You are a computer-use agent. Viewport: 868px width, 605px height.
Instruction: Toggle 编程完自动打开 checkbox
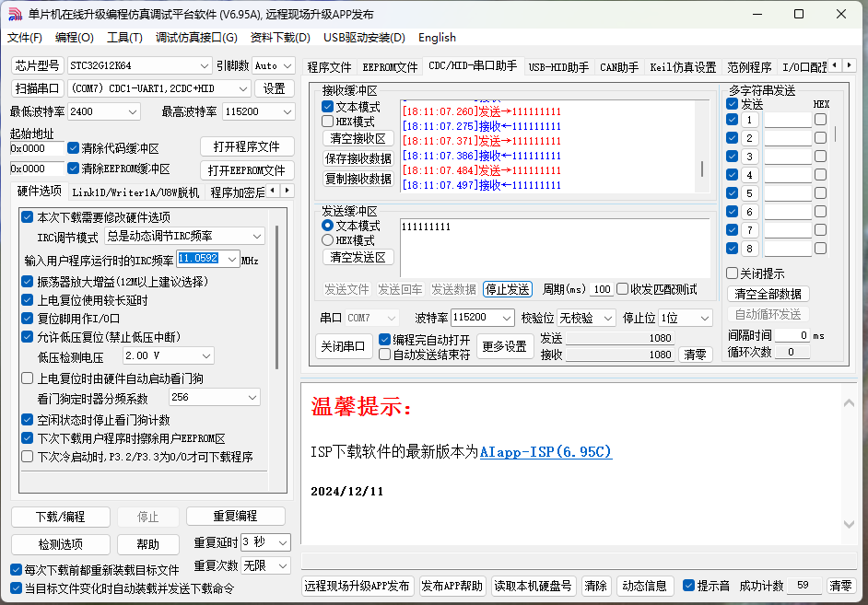pyautogui.click(x=385, y=340)
